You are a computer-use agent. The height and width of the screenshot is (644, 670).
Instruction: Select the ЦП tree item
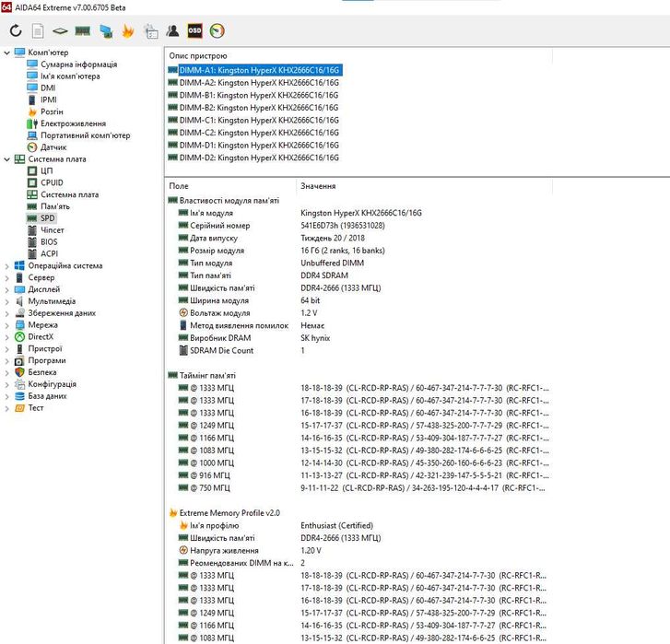coord(47,170)
